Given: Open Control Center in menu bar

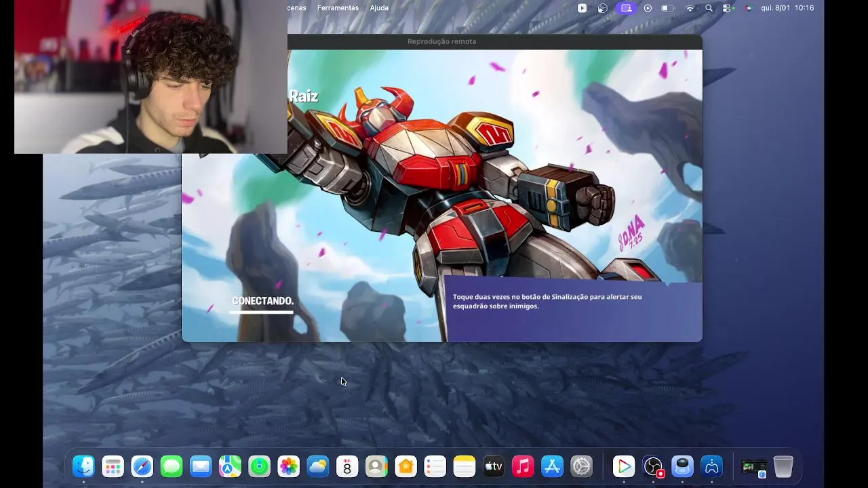Looking at the screenshot, I should click(x=728, y=8).
